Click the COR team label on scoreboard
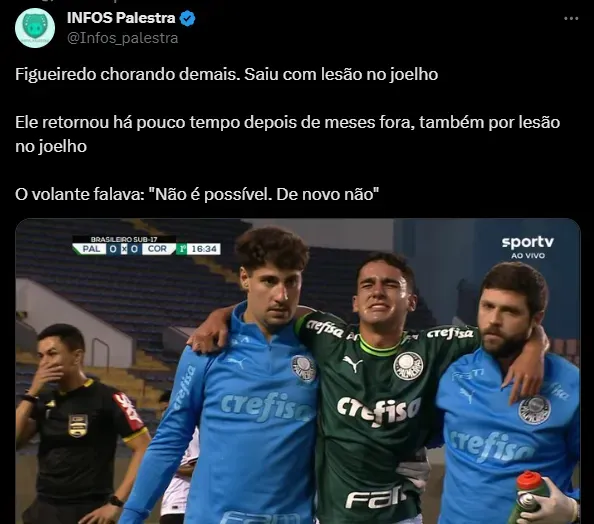Image resolution: width=594 pixels, height=524 pixels. click(157, 249)
